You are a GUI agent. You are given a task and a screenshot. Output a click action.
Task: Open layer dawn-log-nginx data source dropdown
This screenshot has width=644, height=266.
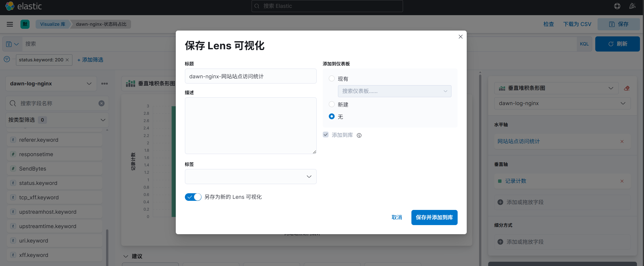[x=562, y=103]
